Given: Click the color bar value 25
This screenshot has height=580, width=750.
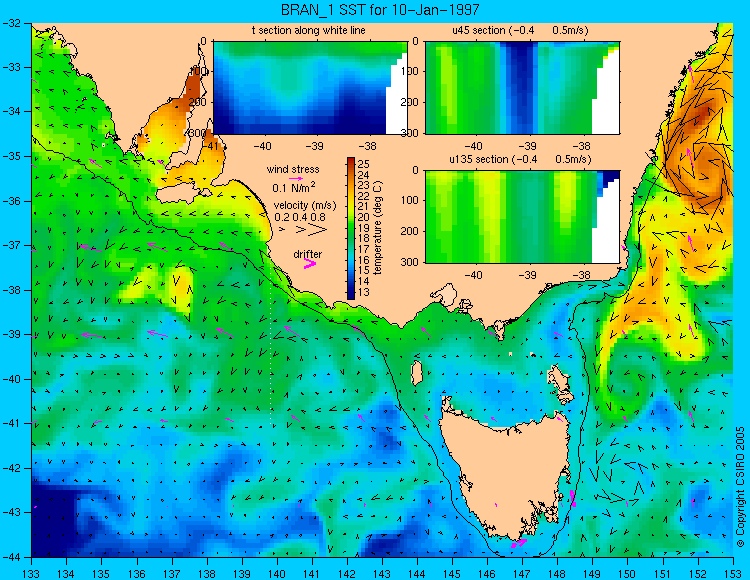Looking at the screenshot, I should 364,165.
